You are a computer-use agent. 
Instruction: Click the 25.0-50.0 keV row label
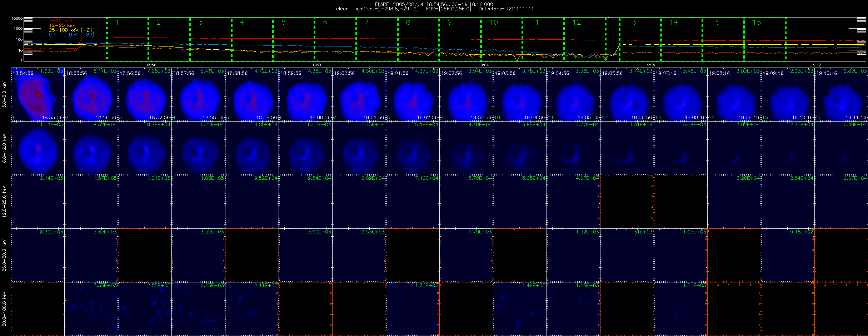coord(4,255)
